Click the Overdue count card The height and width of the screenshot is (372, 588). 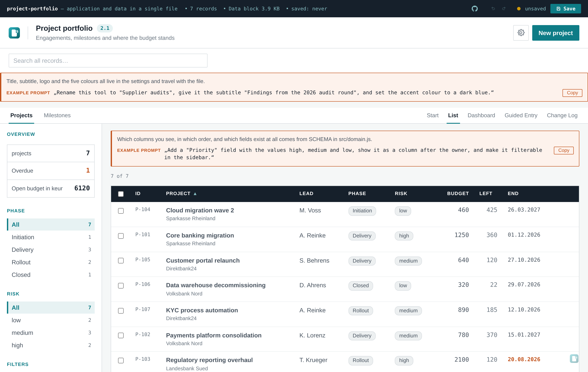(51, 171)
